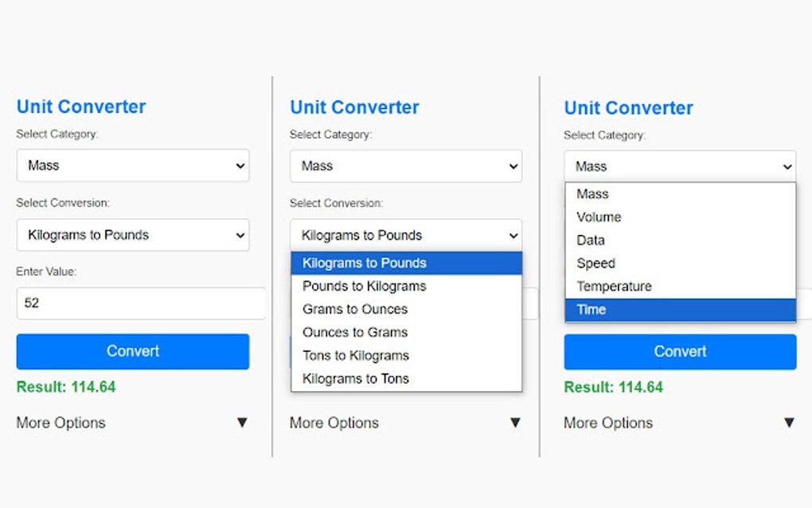Image resolution: width=812 pixels, height=508 pixels.
Task: Select Pounds to Kilograms conversion
Action: click(x=363, y=286)
